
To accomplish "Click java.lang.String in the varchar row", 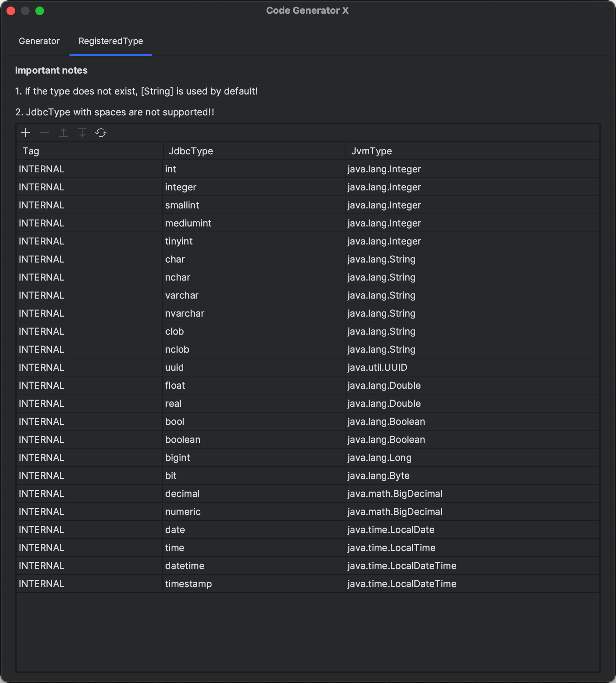I will 472,295.
